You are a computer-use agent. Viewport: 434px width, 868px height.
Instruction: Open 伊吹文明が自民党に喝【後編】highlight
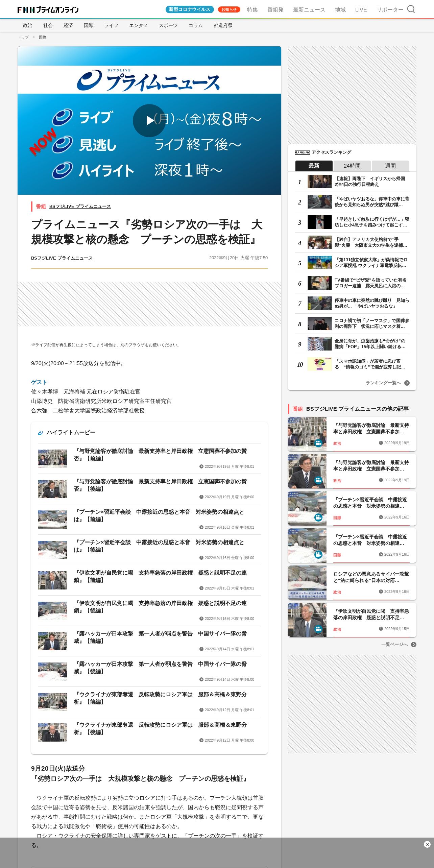[149, 610]
